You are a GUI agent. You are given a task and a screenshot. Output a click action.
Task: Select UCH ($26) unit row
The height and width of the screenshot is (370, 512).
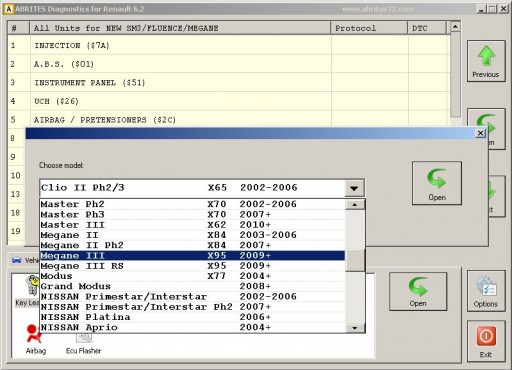229,101
